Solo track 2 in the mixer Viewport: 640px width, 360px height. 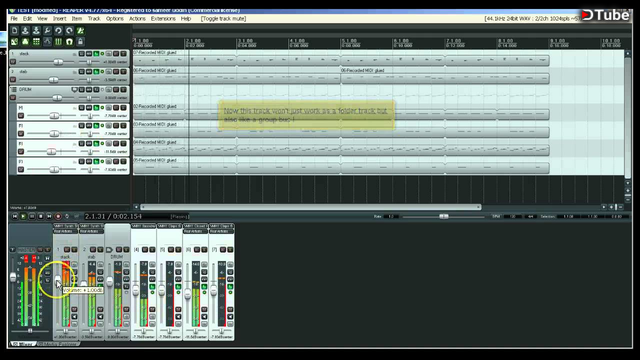(100, 249)
